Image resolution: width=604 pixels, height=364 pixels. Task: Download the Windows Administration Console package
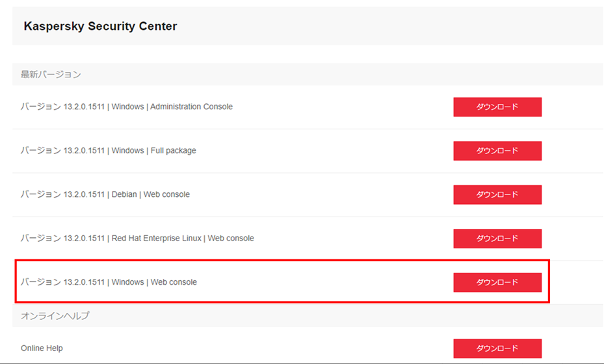tap(497, 107)
